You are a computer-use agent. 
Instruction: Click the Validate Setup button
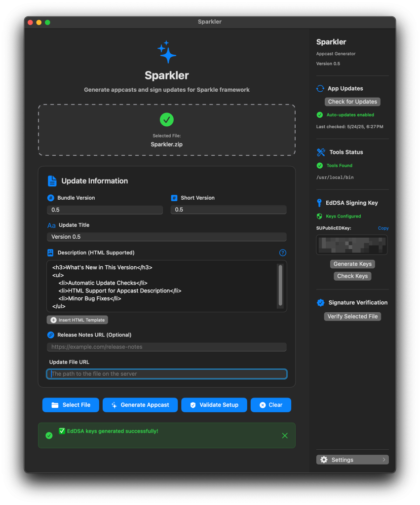[x=214, y=405]
